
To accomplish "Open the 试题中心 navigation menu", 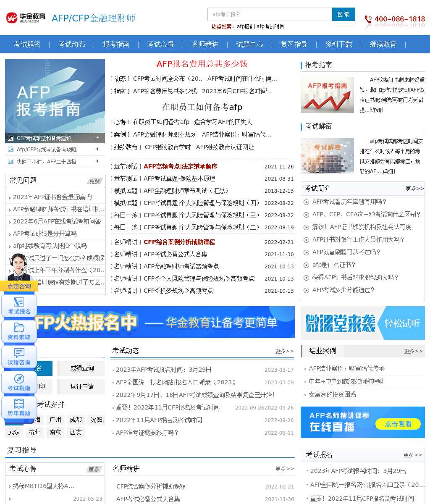I will tap(249, 44).
